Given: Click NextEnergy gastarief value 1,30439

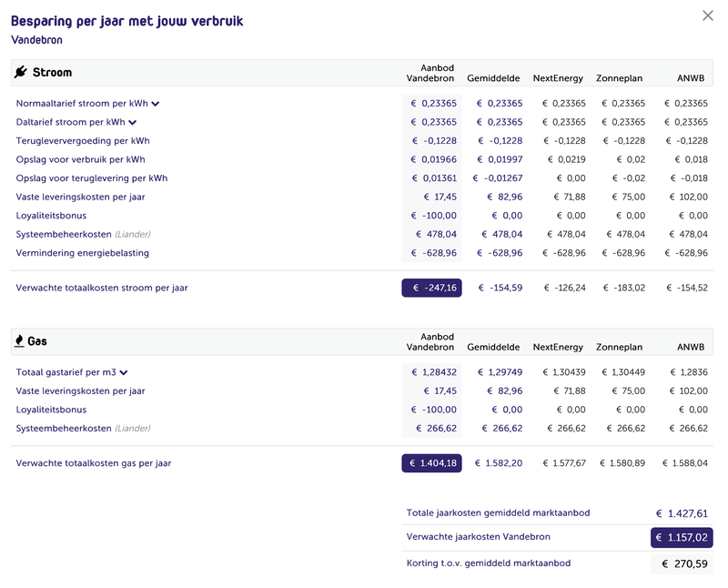Looking at the screenshot, I should click(x=564, y=372).
